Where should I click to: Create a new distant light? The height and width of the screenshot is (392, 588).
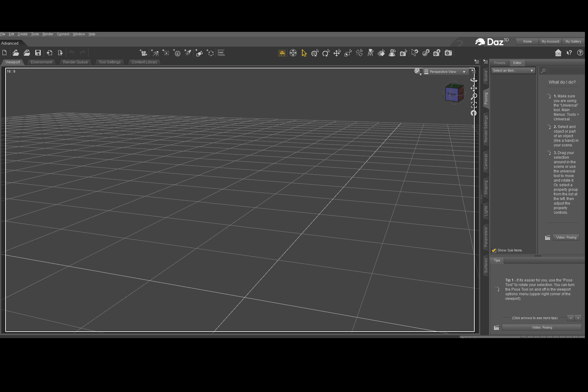pyautogui.click(x=155, y=53)
